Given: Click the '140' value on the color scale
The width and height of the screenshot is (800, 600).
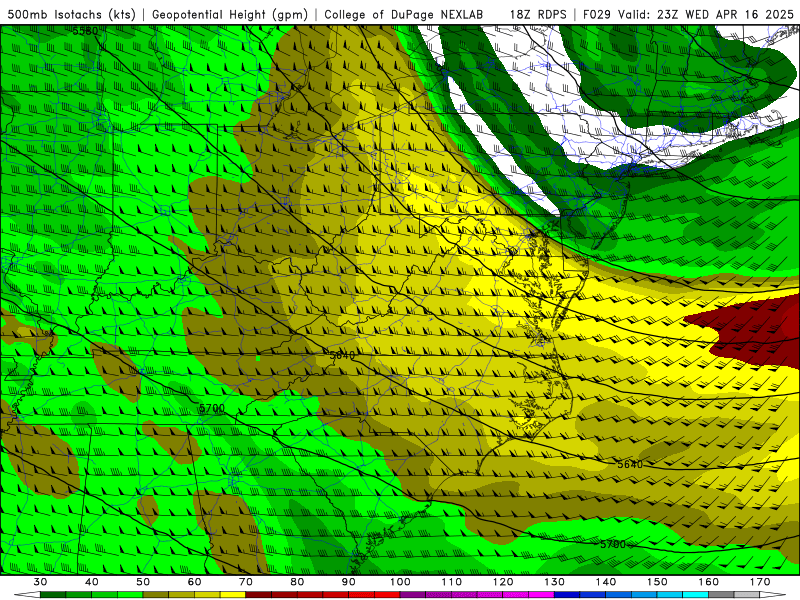Looking at the screenshot, I should [606, 582].
